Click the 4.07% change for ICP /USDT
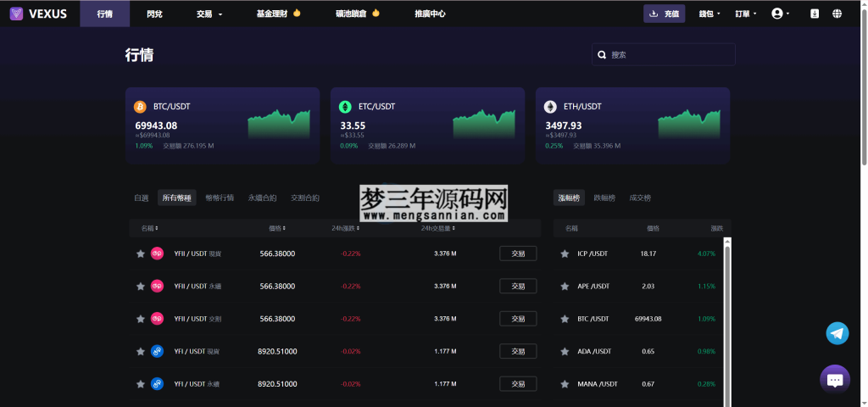This screenshot has height=407, width=868. [x=706, y=254]
